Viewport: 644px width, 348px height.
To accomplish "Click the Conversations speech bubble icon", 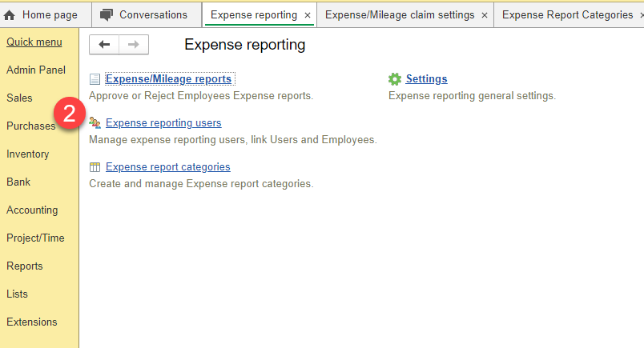I will [107, 15].
